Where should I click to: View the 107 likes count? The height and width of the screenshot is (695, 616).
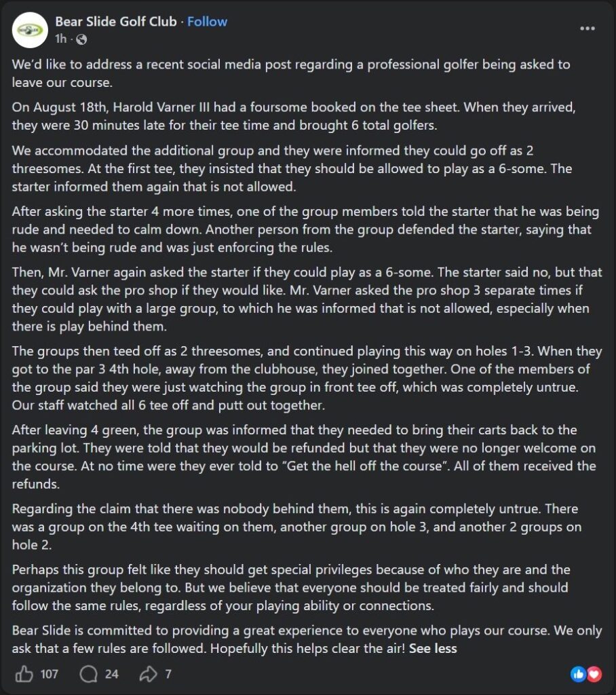(50, 674)
